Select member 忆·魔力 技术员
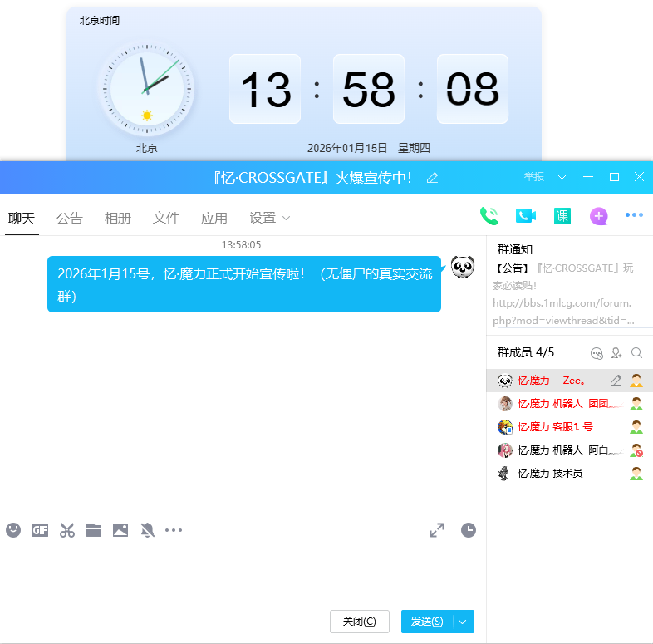 [570, 474]
